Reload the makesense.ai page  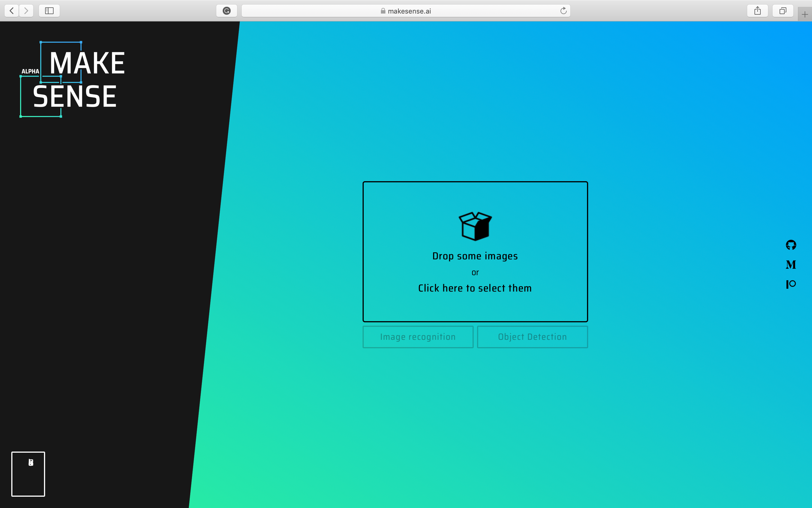click(563, 11)
